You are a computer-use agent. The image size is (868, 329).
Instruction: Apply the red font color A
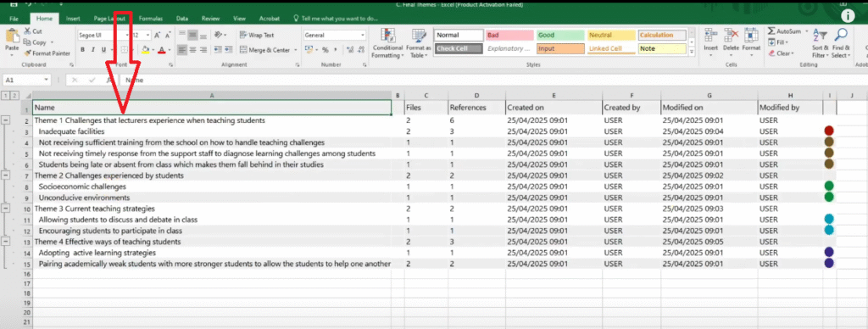point(162,50)
